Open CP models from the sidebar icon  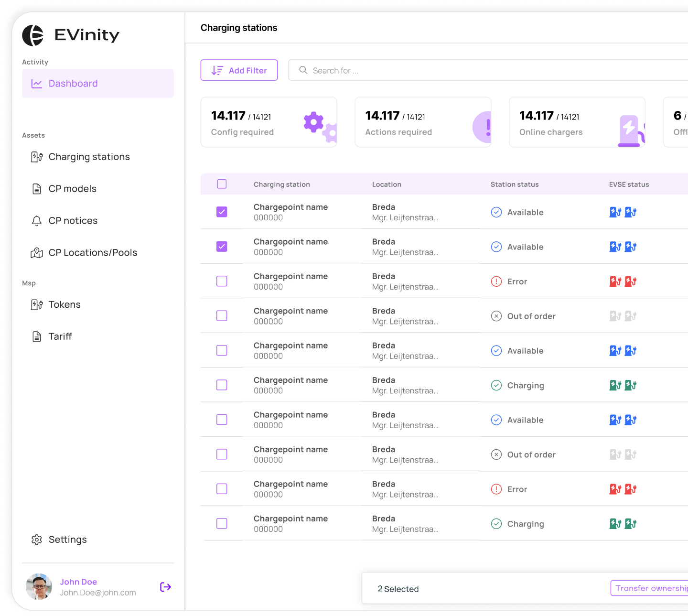pos(37,188)
